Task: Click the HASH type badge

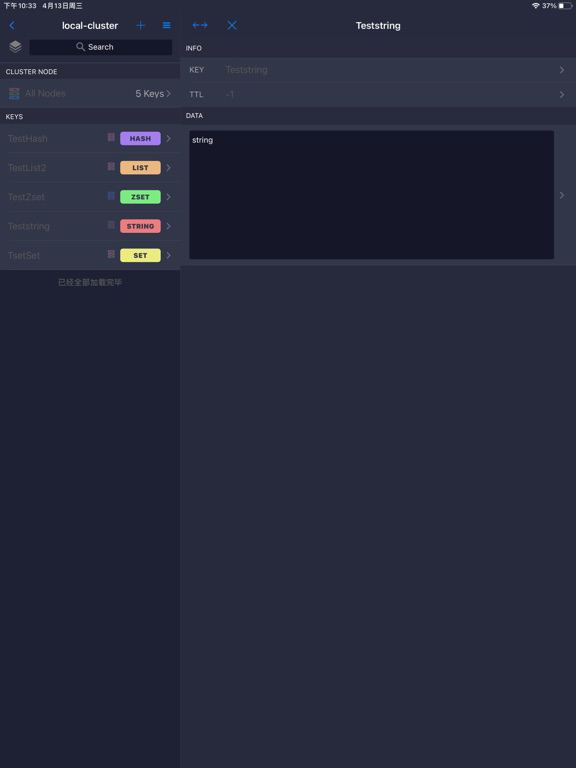Action: (x=140, y=139)
